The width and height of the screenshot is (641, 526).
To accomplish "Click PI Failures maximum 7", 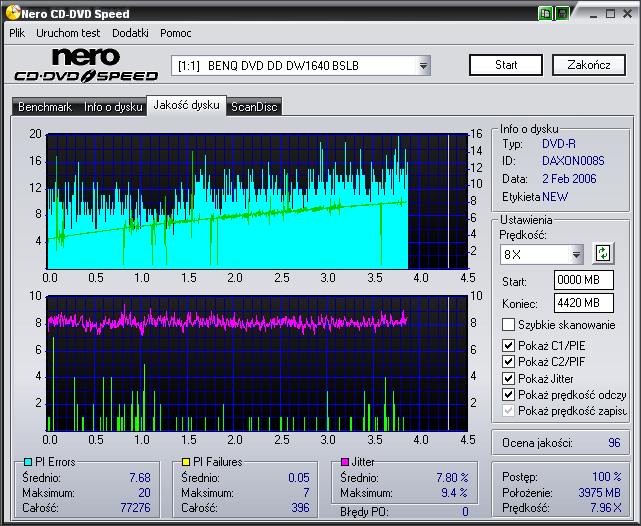I will pyautogui.click(x=306, y=493).
